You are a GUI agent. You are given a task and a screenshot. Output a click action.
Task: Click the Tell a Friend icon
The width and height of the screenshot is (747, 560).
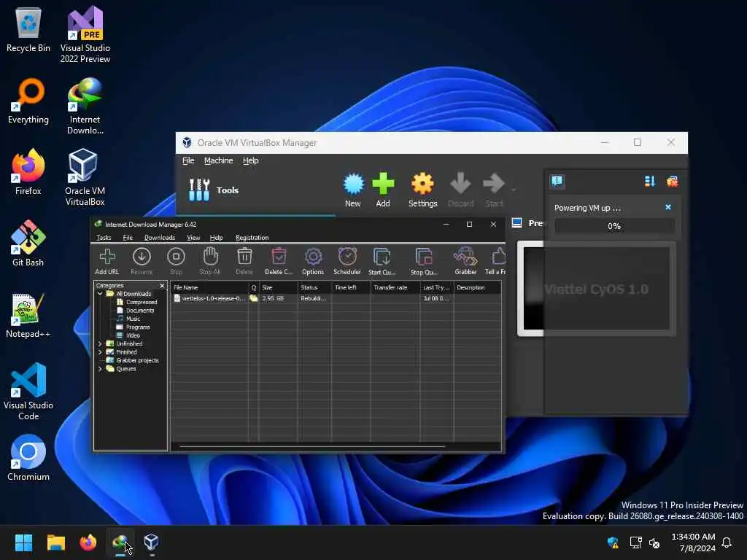tap(495, 261)
